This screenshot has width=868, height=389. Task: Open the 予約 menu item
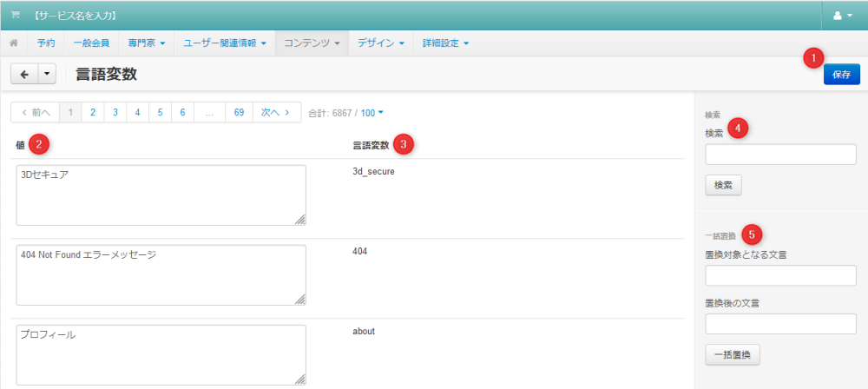[x=46, y=43]
